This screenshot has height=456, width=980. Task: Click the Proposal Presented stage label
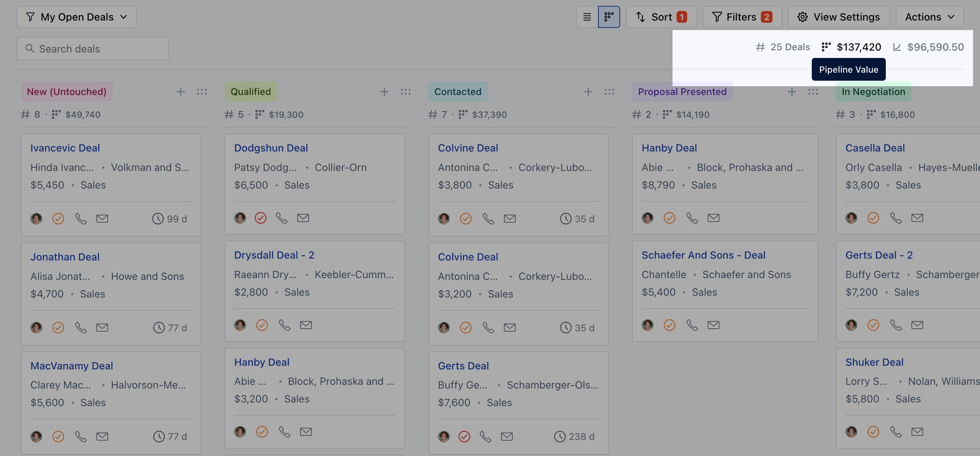pyautogui.click(x=682, y=92)
